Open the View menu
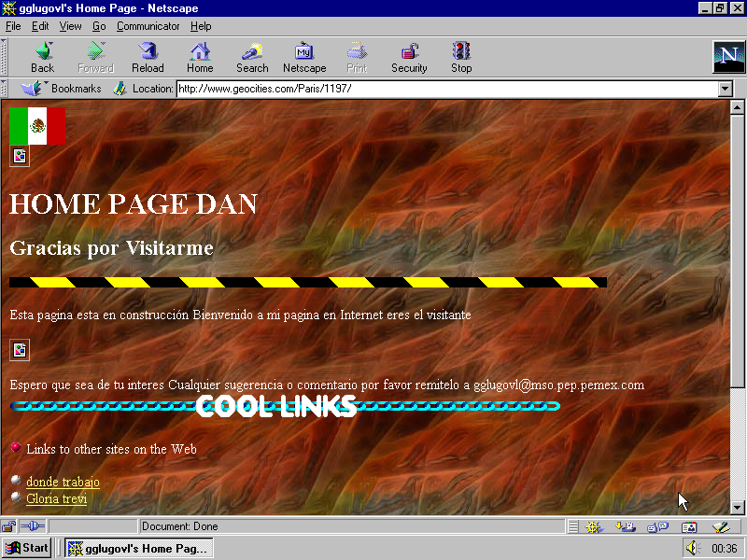This screenshot has height=560, width=747. 70,26
